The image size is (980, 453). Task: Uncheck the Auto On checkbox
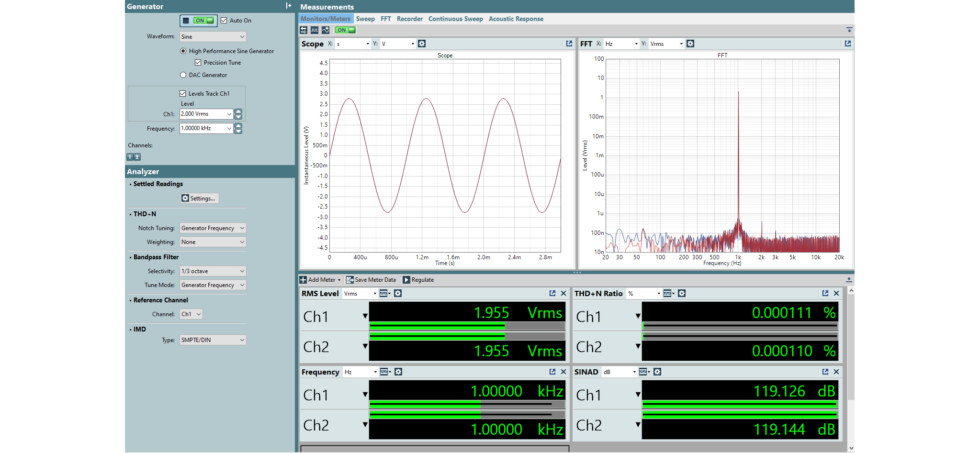pos(224,21)
